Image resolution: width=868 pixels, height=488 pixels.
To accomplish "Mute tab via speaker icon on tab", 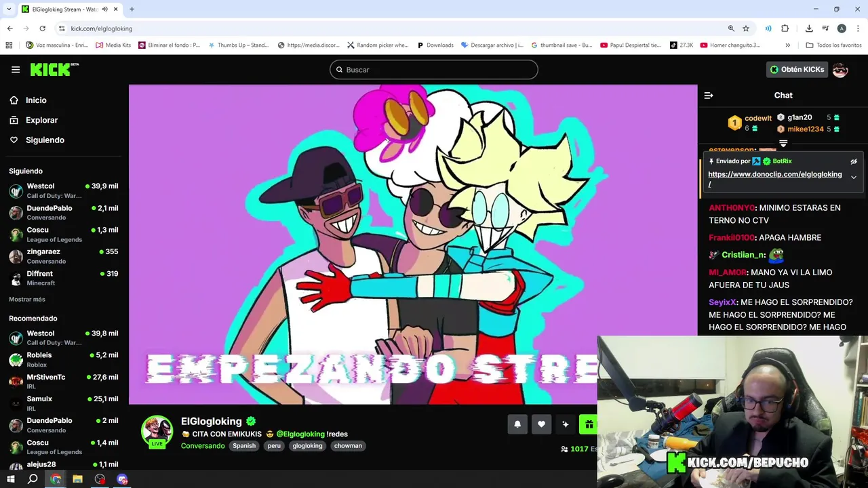I will pos(104,9).
